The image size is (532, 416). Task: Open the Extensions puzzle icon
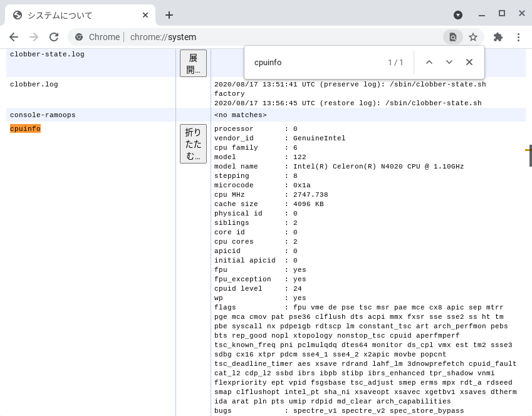(x=498, y=37)
